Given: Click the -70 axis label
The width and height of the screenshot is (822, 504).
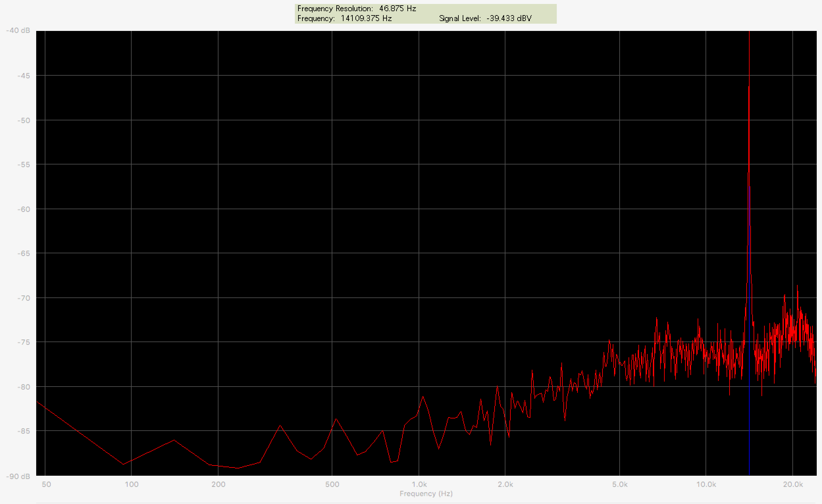Looking at the screenshot, I should click(x=24, y=298).
